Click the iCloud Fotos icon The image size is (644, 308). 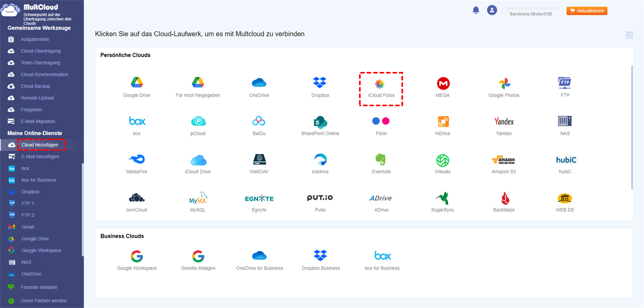coord(380,84)
